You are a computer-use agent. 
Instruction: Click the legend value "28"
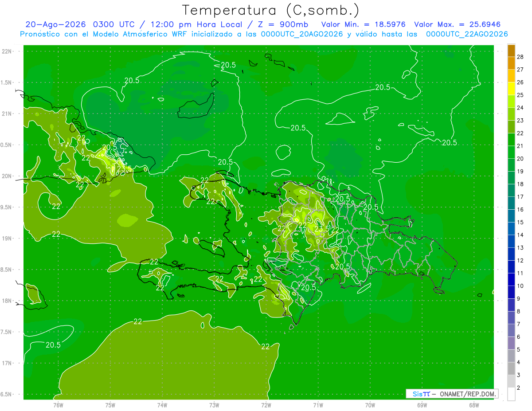(520, 57)
